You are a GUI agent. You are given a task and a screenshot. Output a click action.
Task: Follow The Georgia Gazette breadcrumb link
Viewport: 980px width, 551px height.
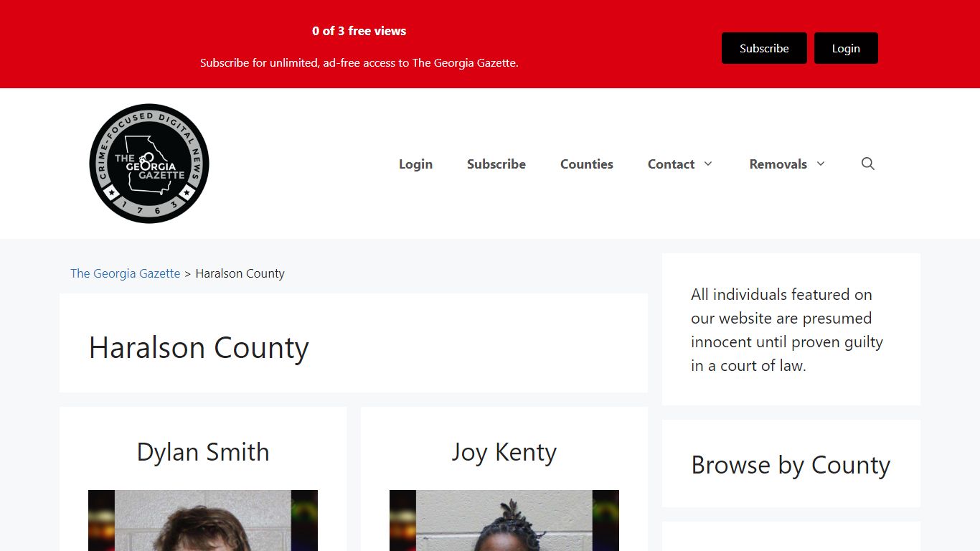click(x=126, y=273)
